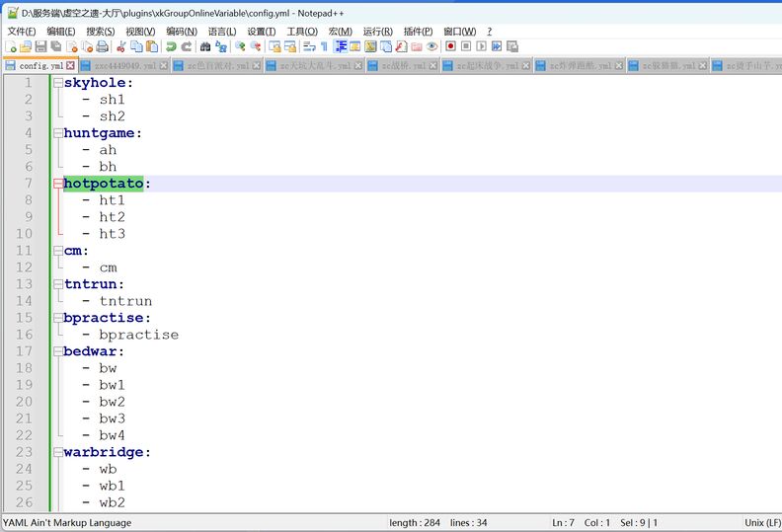Click the Save recorded macro icon
Screen dimensions: 782x532
(512, 46)
